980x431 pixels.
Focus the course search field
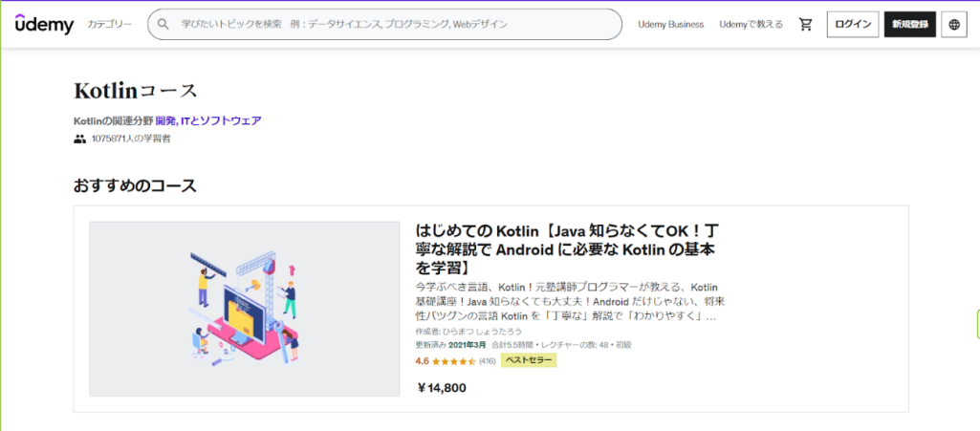pos(384,24)
